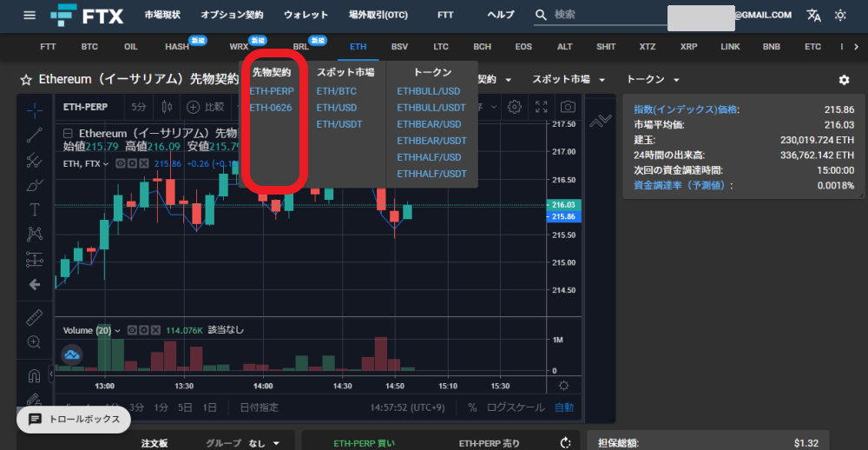Select ETH-0626 futures contract link
The width and height of the screenshot is (868, 450).
click(271, 108)
